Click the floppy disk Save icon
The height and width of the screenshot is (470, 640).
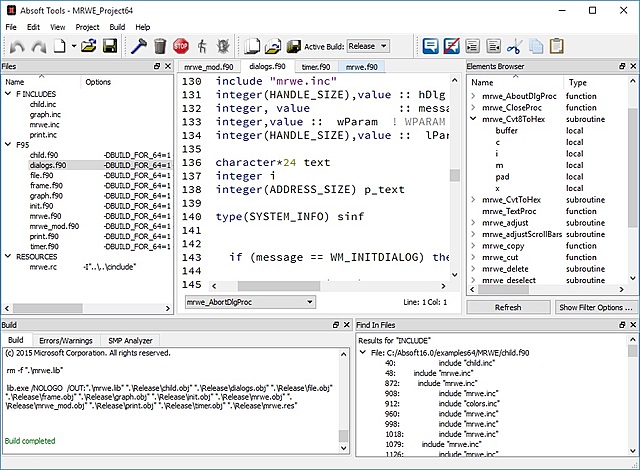[110, 46]
